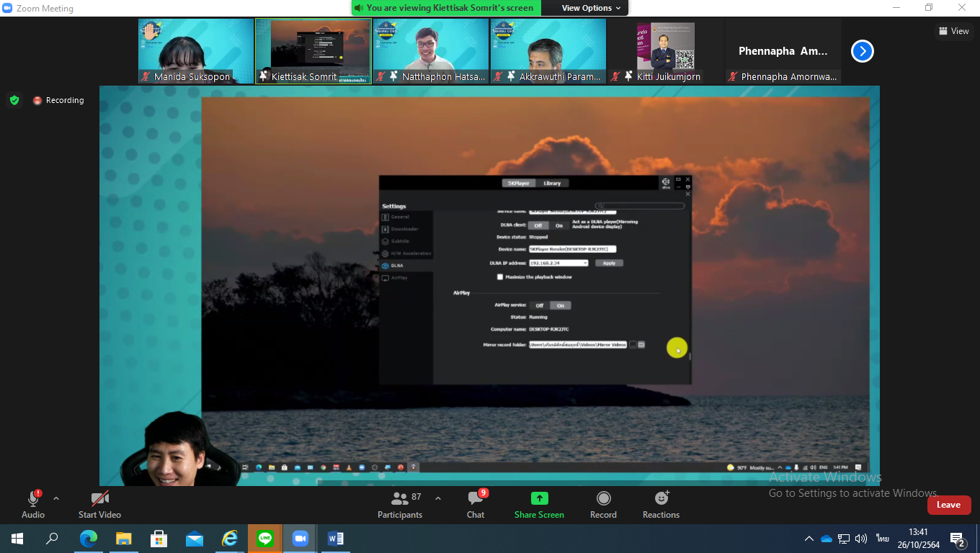Open Microsoft Store from the taskbar
Image resolution: width=980 pixels, height=553 pixels.
(159, 539)
